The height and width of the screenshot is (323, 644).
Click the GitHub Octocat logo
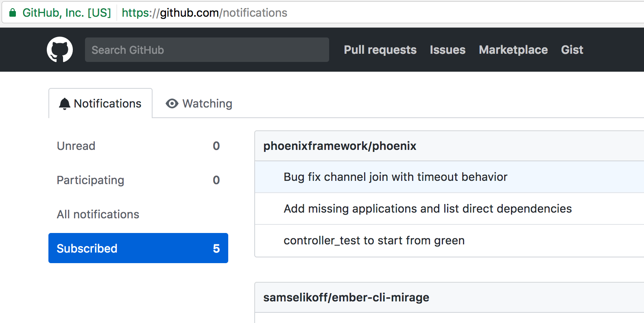click(60, 50)
